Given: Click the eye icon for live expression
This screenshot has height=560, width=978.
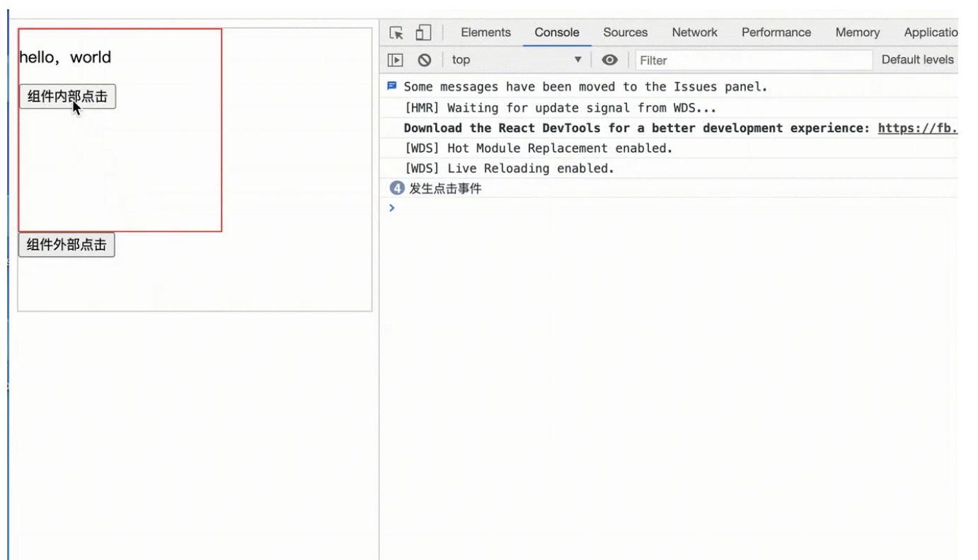Looking at the screenshot, I should point(609,60).
